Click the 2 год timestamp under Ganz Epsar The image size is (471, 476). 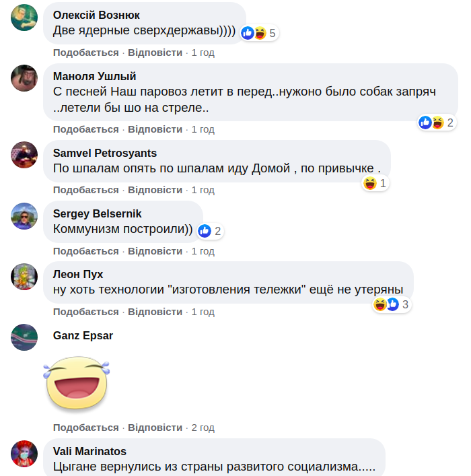[203, 428]
